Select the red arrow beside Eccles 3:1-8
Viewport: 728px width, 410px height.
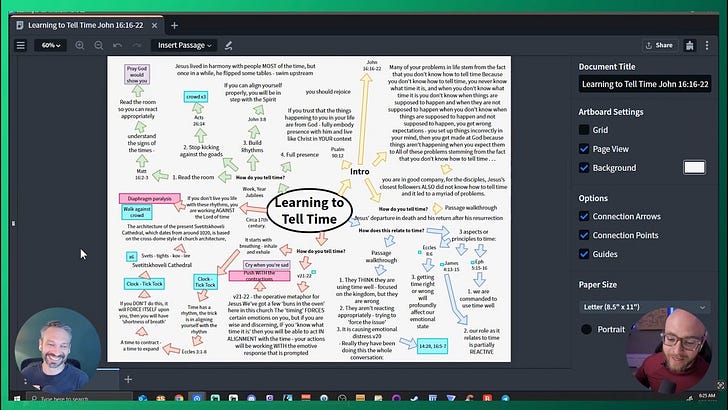pos(171,349)
